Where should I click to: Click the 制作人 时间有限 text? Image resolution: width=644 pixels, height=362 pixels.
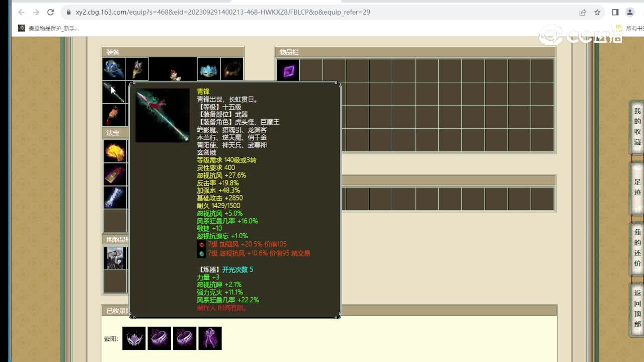222,308
